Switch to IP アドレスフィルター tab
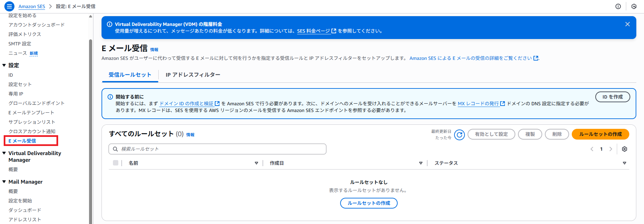Screen dimensions: 644x224 click(193, 75)
